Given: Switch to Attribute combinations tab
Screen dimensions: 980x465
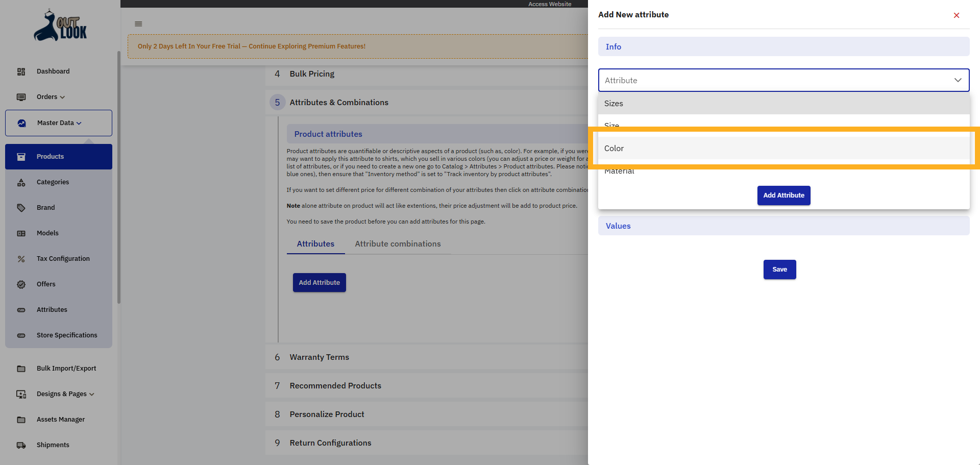Looking at the screenshot, I should [x=398, y=244].
